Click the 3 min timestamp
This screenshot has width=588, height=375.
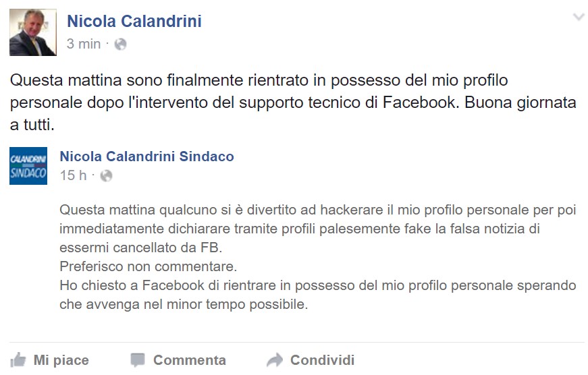pyautogui.click(x=84, y=45)
